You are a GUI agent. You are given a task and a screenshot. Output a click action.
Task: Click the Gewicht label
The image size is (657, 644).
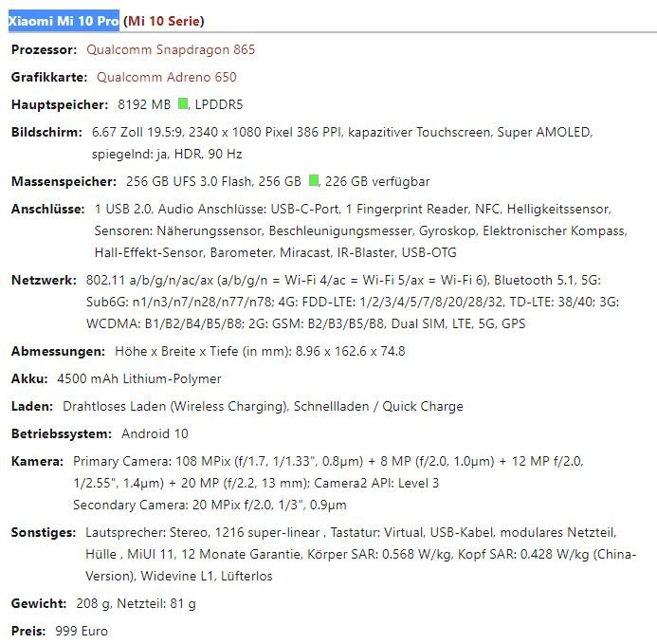(x=39, y=603)
